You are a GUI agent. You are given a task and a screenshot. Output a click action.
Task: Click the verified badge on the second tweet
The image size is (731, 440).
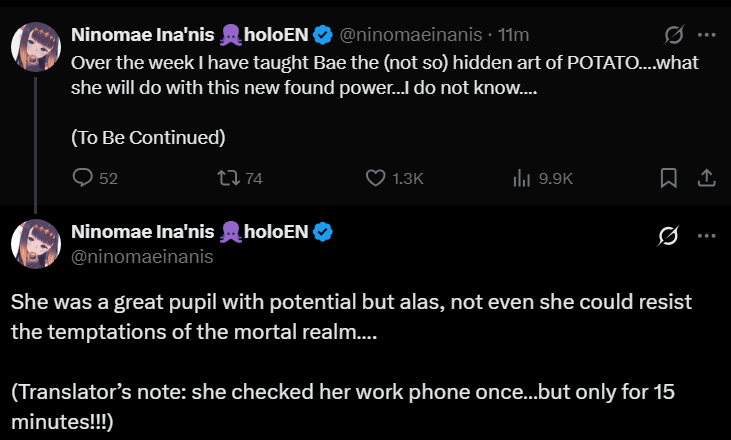point(323,233)
